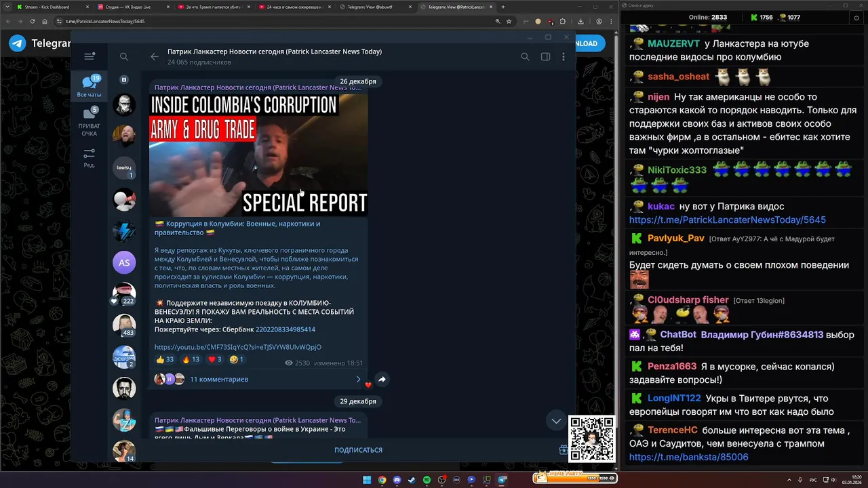Open the channel three-dots options menu
This screenshot has width=868, height=488.
(x=564, y=57)
